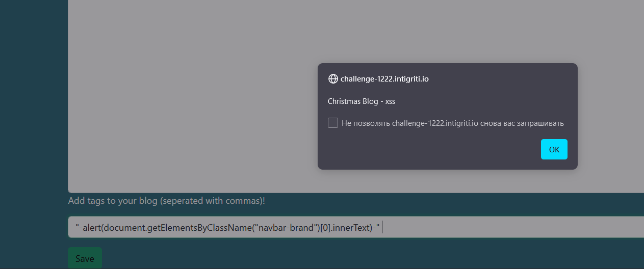Click on 'navbar-brand' text in the tags input
The height and width of the screenshot is (269, 644).
tap(286, 228)
